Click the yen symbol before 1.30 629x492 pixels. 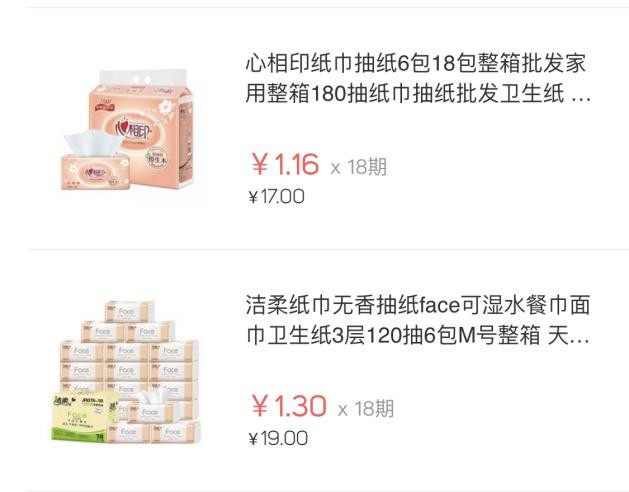[260, 406]
